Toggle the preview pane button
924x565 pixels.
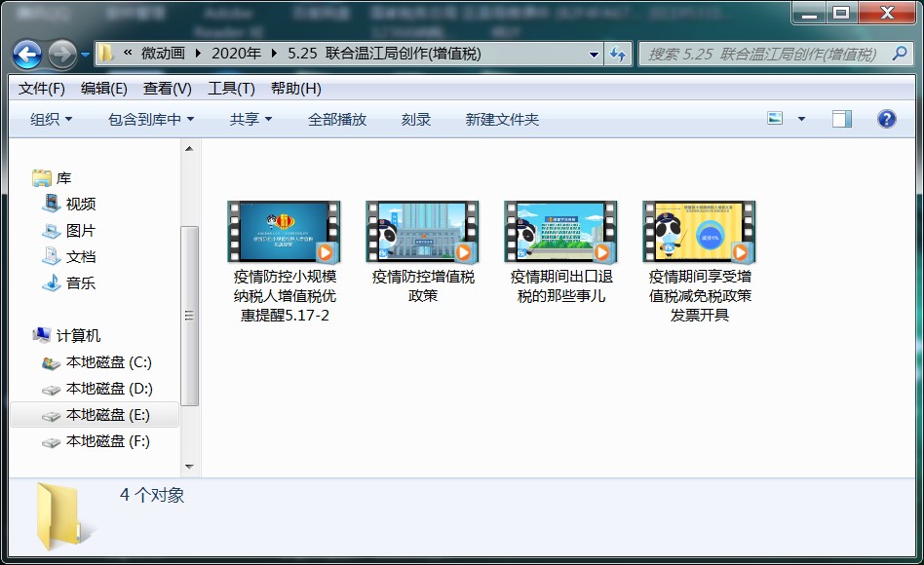(x=842, y=119)
